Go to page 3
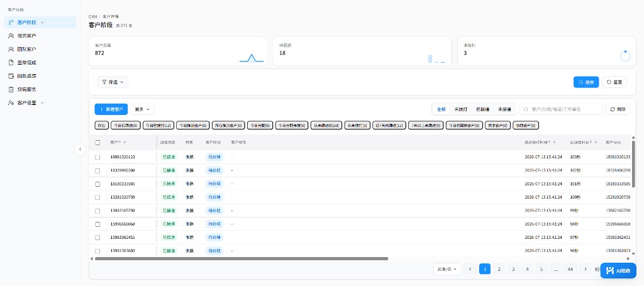 click(x=513, y=269)
